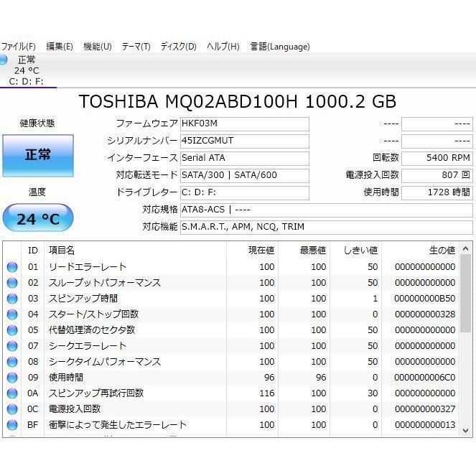Click the transfer mode field SATA/300 | SATA/600
This screenshot has height=476, width=476.
pyautogui.click(x=245, y=176)
